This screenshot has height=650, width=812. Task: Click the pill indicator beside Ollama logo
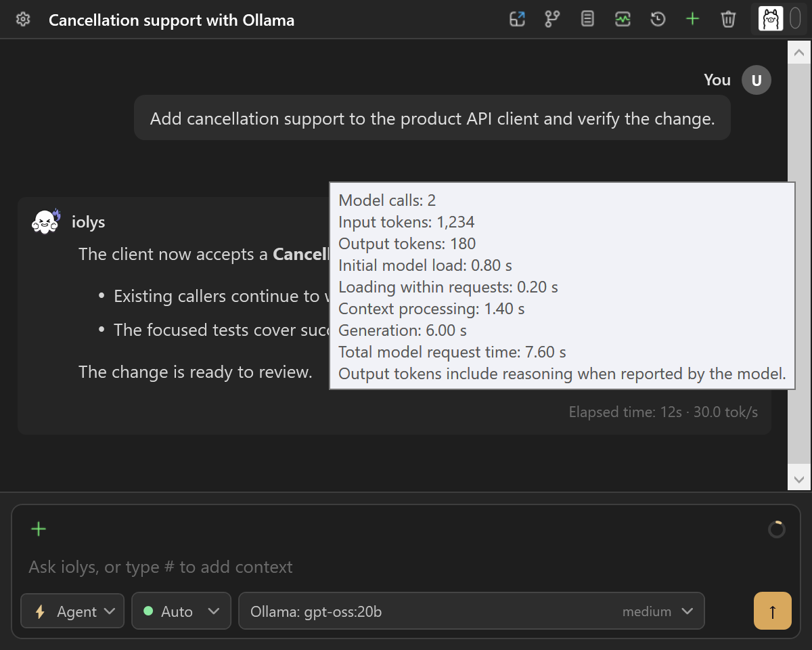(795, 19)
